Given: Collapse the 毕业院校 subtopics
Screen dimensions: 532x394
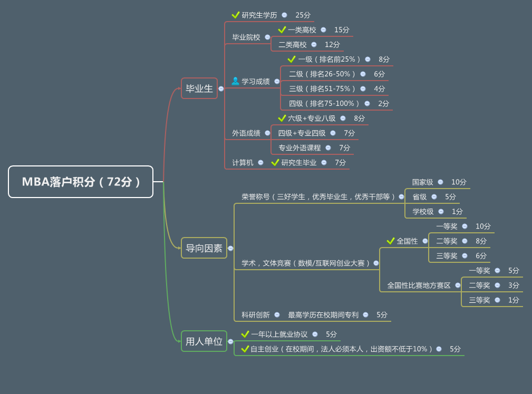Looking at the screenshot, I should click(x=267, y=37).
